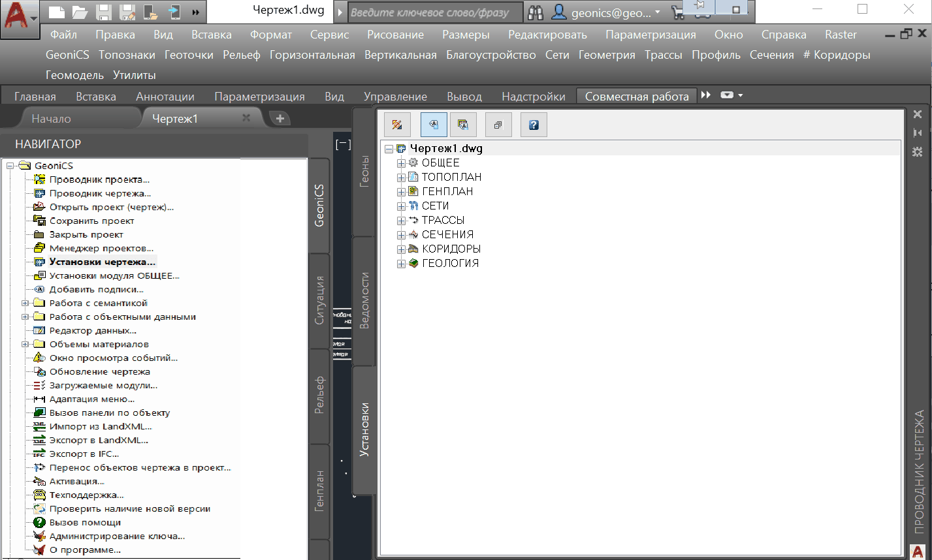This screenshot has height=560, width=932.
Task: Toggle the highlighted label-tag button in explorer toolbar
Action: (x=434, y=125)
